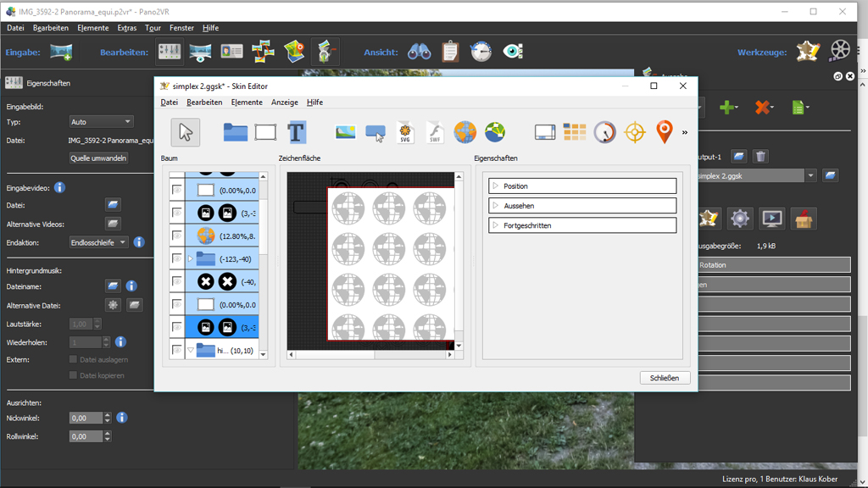Click the 'Quelle umwandeln' button

click(x=98, y=158)
